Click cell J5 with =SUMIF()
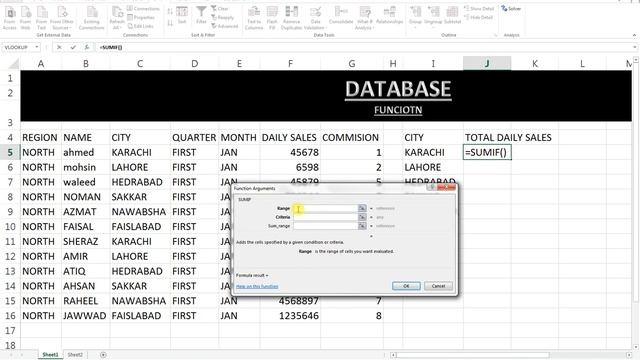The height and width of the screenshot is (360, 640). point(487,152)
